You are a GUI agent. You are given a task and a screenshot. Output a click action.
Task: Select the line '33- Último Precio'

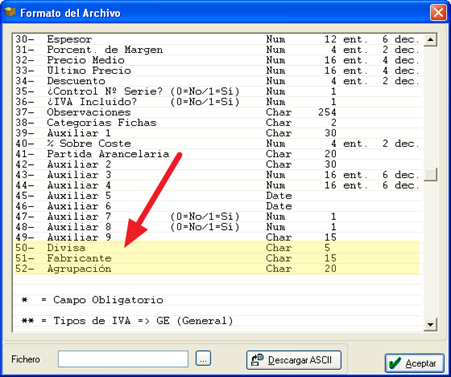pos(218,71)
